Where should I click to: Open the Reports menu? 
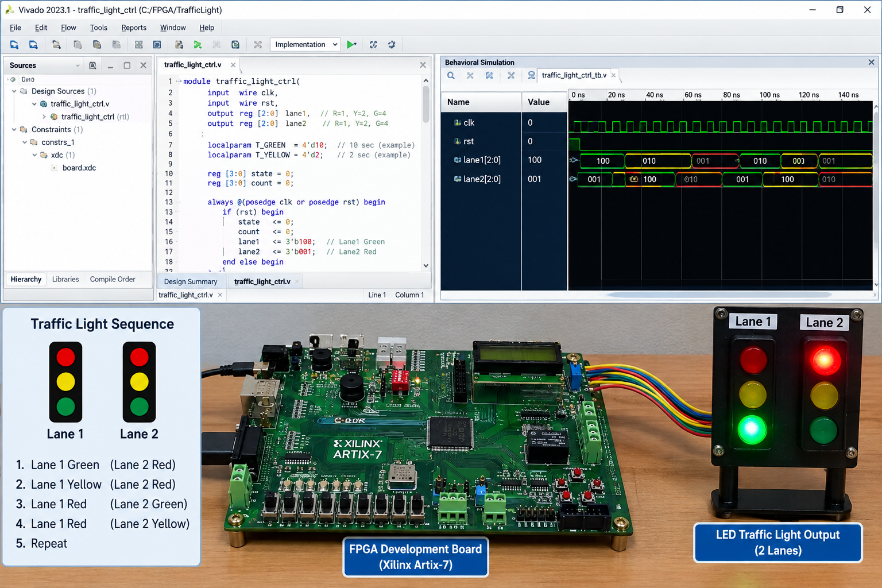tap(134, 28)
